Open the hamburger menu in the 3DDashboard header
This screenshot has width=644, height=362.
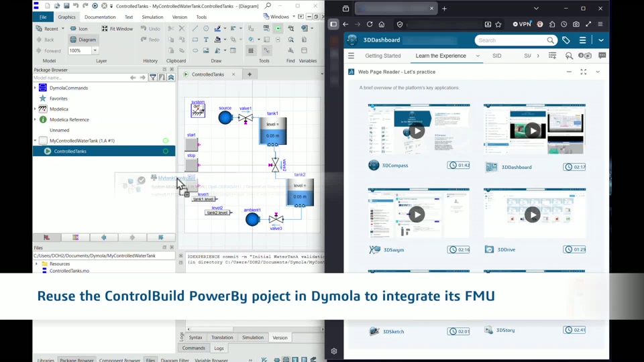[582, 40]
